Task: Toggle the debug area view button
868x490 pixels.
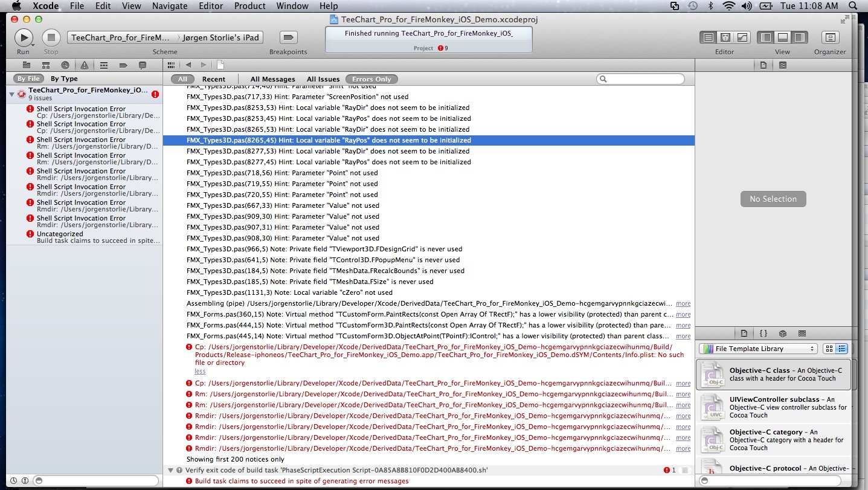Action: point(783,37)
